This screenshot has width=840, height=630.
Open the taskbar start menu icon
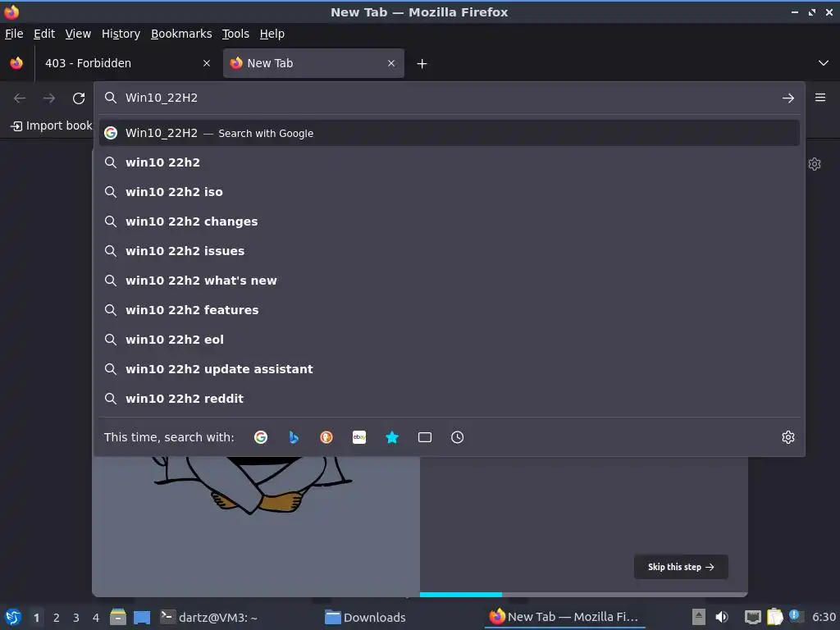click(13, 617)
